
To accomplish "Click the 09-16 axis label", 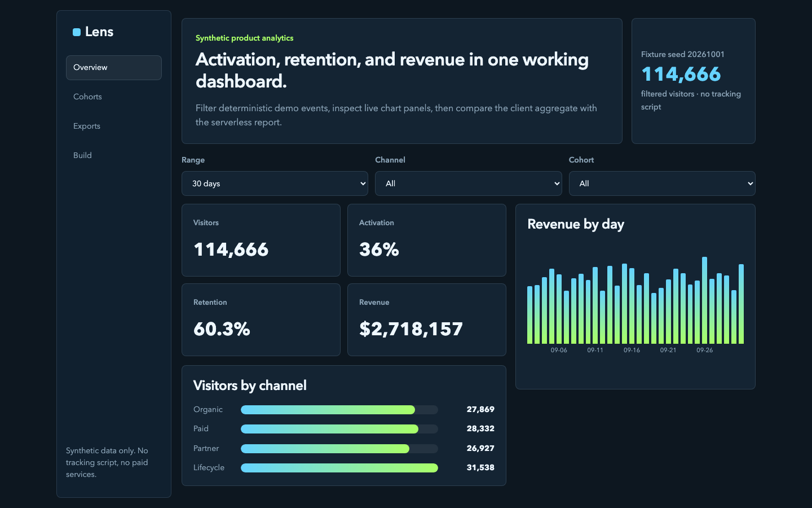I will [632, 350].
